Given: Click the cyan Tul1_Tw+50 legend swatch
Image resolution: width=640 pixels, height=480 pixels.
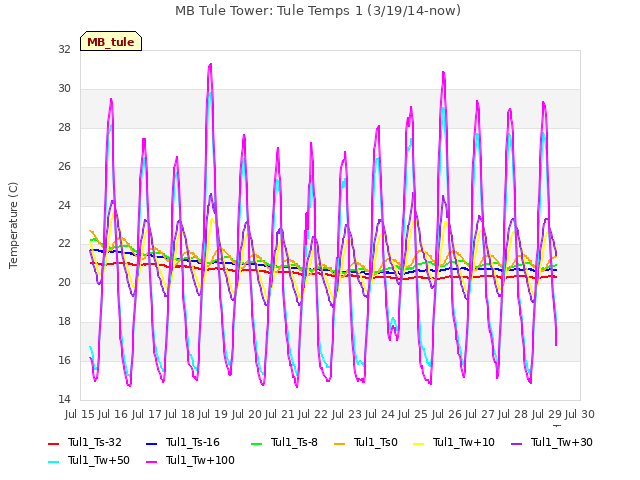Looking at the screenshot, I should [53, 461].
